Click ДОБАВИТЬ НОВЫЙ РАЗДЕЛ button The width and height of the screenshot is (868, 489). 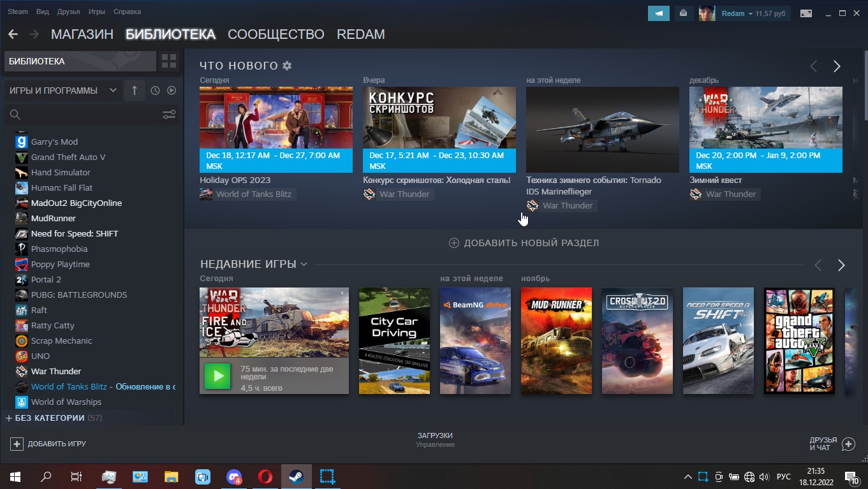(x=524, y=243)
